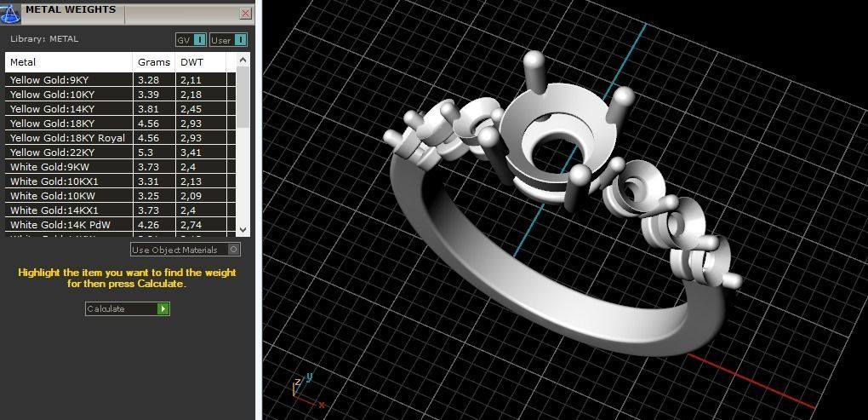Click the 5.3 grams value cell
The width and height of the screenshot is (868, 420).
click(154, 152)
